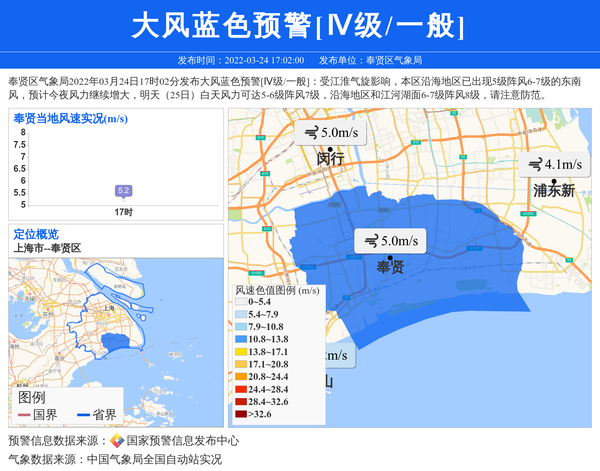
Task: Click the Minhang station dot on map
Action: tap(330, 150)
